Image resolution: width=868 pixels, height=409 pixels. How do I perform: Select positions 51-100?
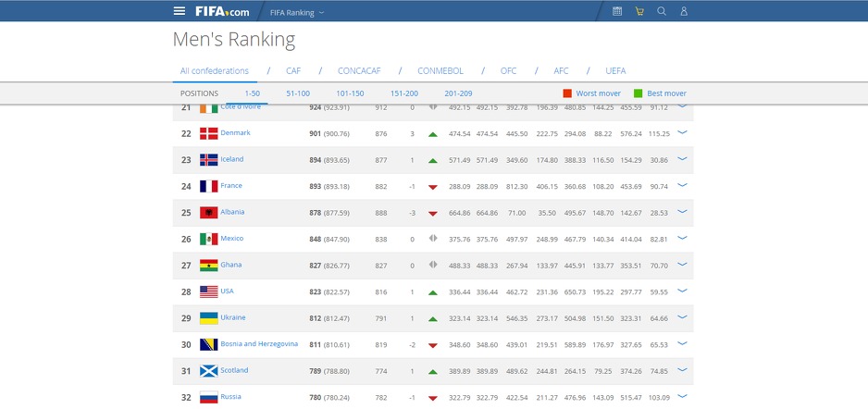pyautogui.click(x=298, y=93)
